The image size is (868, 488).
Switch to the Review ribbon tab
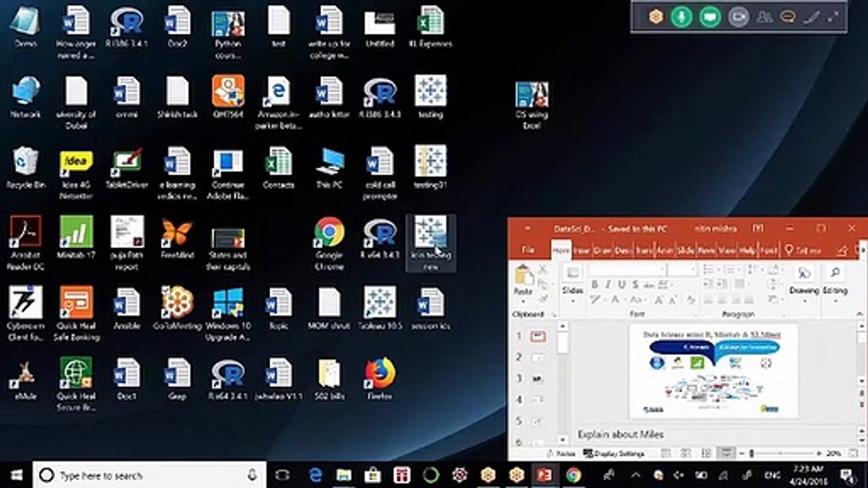[x=706, y=250]
